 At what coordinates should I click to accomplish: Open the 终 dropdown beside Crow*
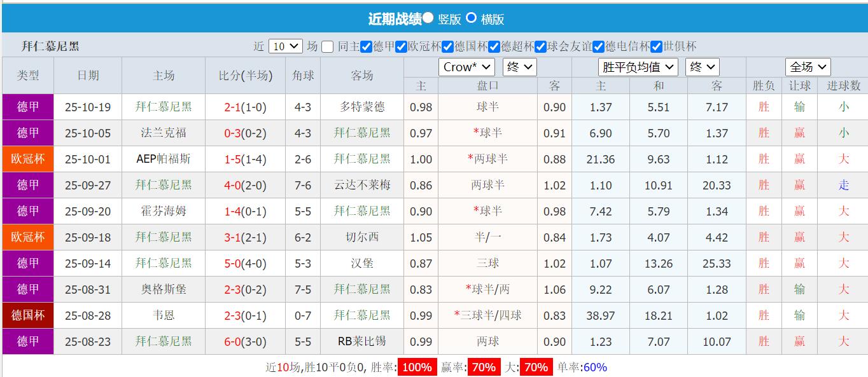(x=520, y=66)
